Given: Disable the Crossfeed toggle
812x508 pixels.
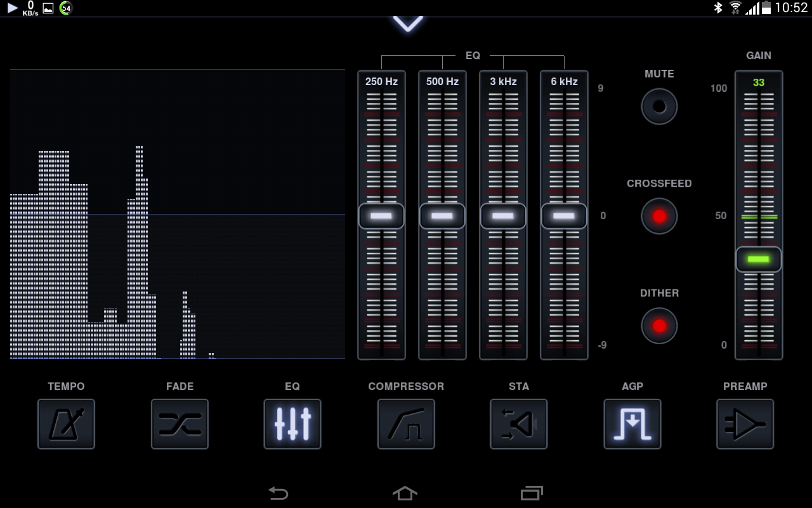Looking at the screenshot, I should point(659,216).
